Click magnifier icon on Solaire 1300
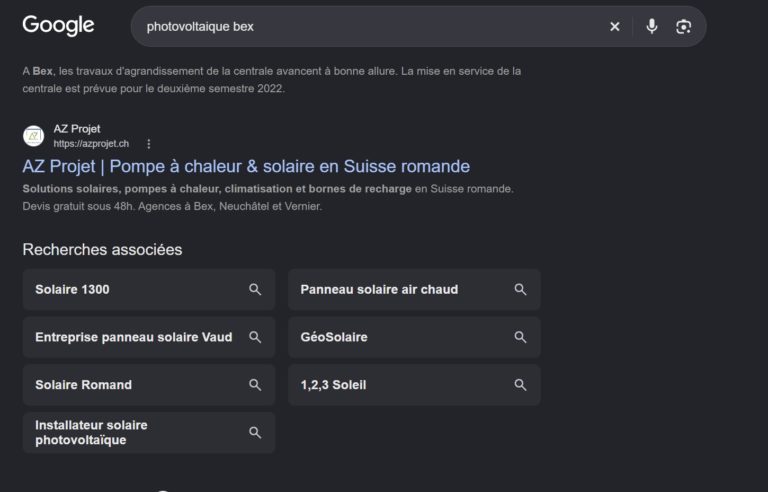768x492 pixels. (x=255, y=289)
